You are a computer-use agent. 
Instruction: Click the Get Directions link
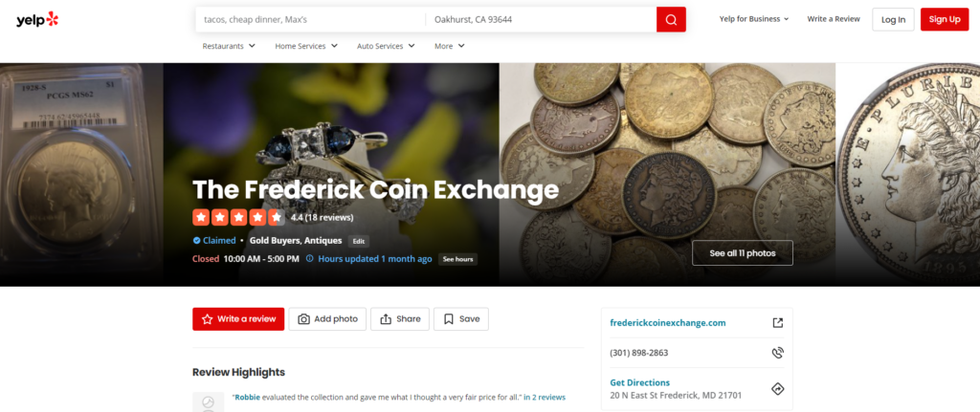pos(639,382)
